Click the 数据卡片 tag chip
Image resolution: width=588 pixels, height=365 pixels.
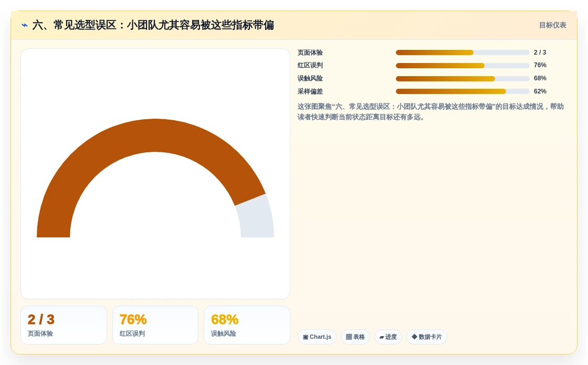[427, 337]
